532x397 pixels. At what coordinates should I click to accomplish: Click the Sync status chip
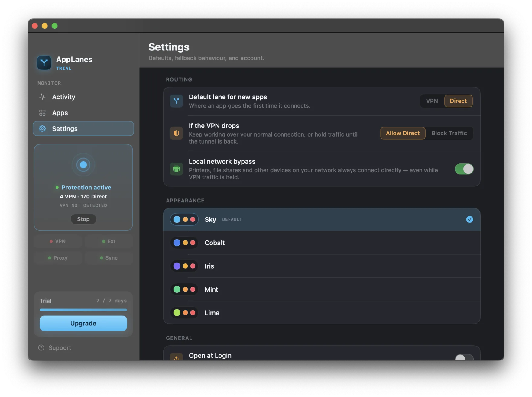point(109,258)
